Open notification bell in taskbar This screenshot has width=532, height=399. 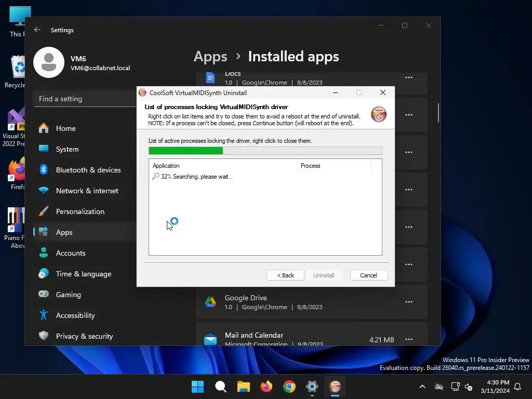[518, 387]
